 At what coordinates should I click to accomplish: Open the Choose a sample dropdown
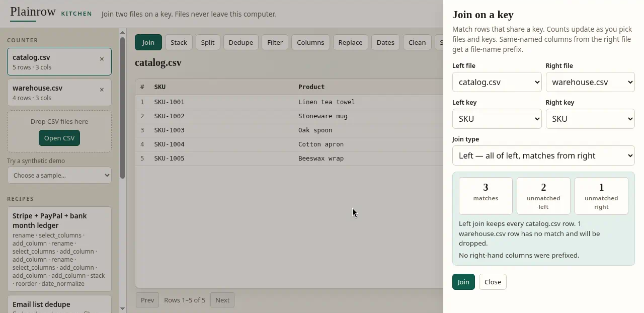tap(59, 175)
